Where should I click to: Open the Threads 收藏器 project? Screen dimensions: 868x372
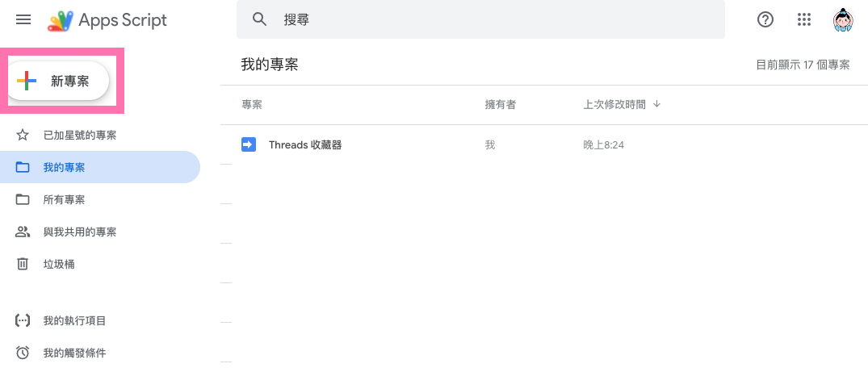[x=305, y=144]
